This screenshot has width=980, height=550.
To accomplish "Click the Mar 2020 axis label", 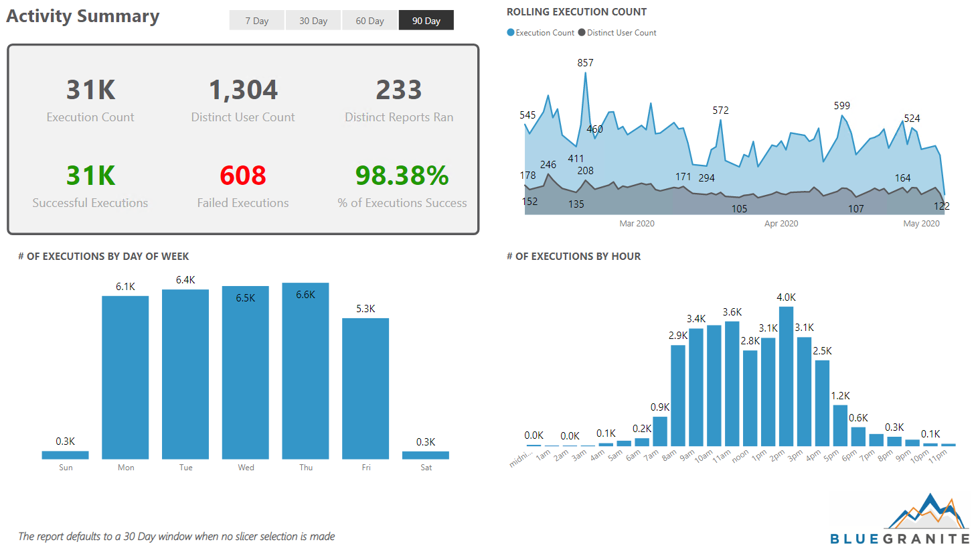I will (637, 224).
